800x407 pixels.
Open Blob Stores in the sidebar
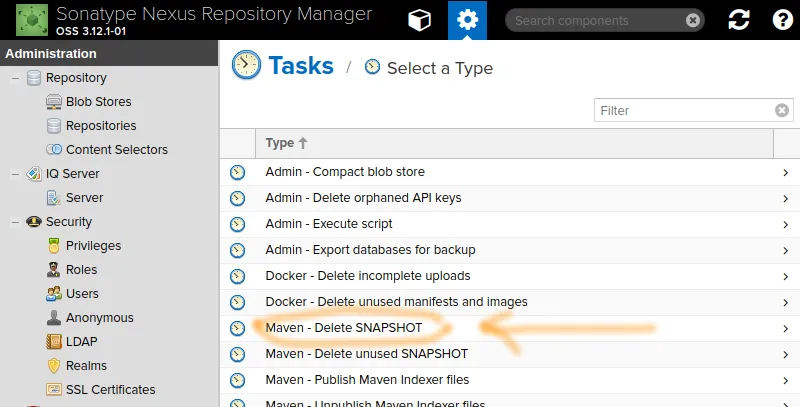click(98, 102)
